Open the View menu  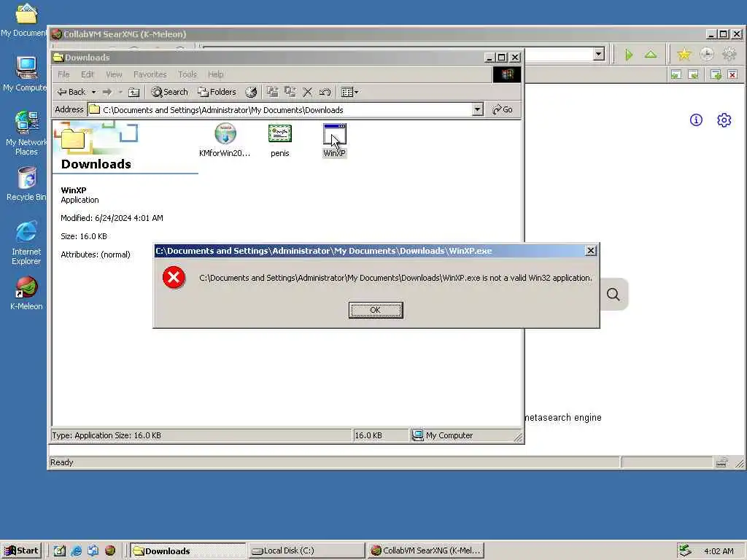point(114,74)
